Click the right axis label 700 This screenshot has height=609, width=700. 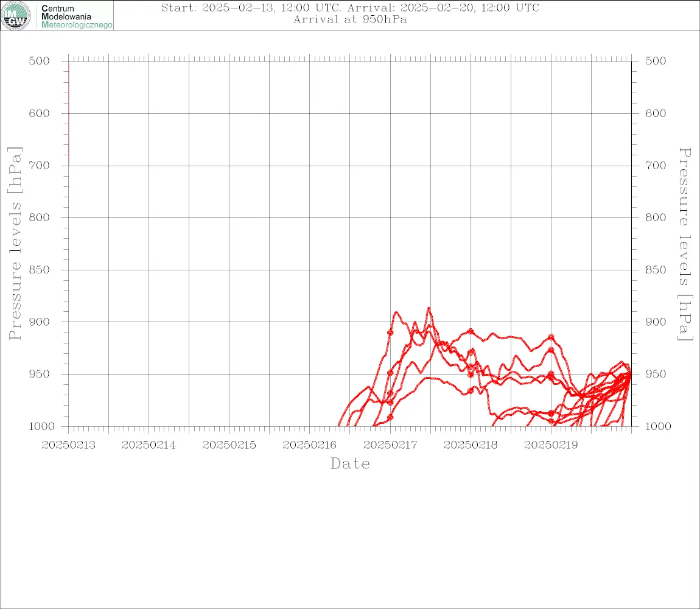pos(656,166)
